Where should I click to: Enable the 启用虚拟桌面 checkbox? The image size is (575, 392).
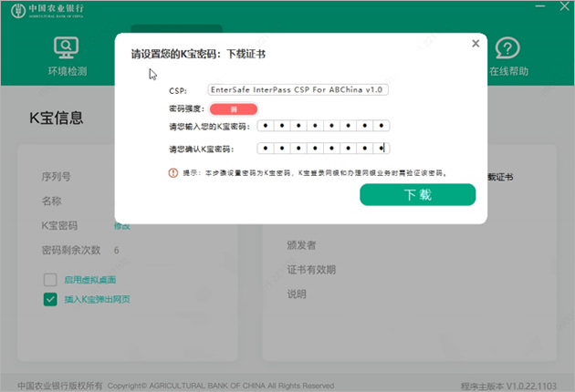click(50, 279)
